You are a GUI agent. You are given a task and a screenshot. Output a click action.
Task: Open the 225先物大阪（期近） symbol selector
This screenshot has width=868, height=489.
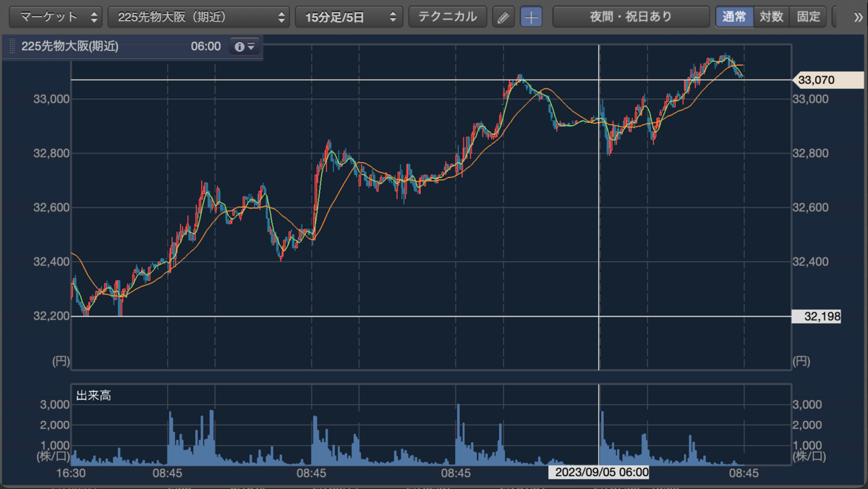(x=199, y=17)
